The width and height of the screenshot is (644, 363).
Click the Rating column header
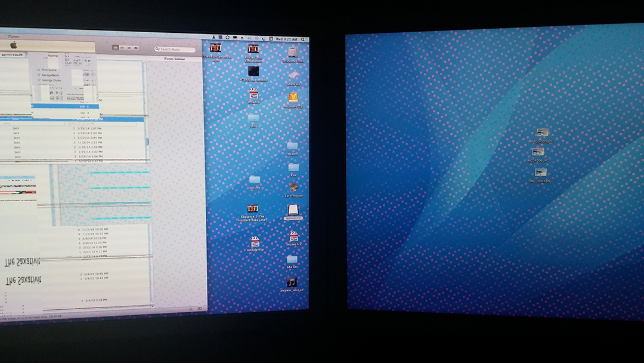53,56
